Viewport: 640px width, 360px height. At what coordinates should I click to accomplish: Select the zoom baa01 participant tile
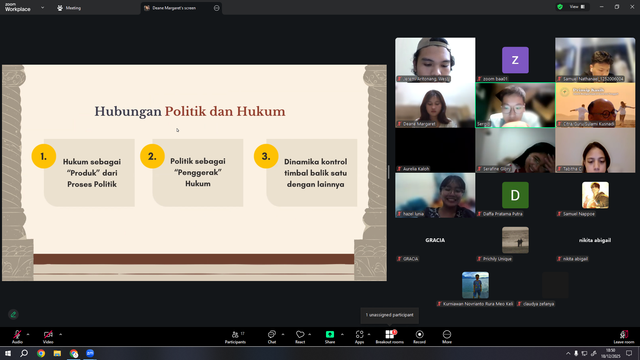coord(515,60)
